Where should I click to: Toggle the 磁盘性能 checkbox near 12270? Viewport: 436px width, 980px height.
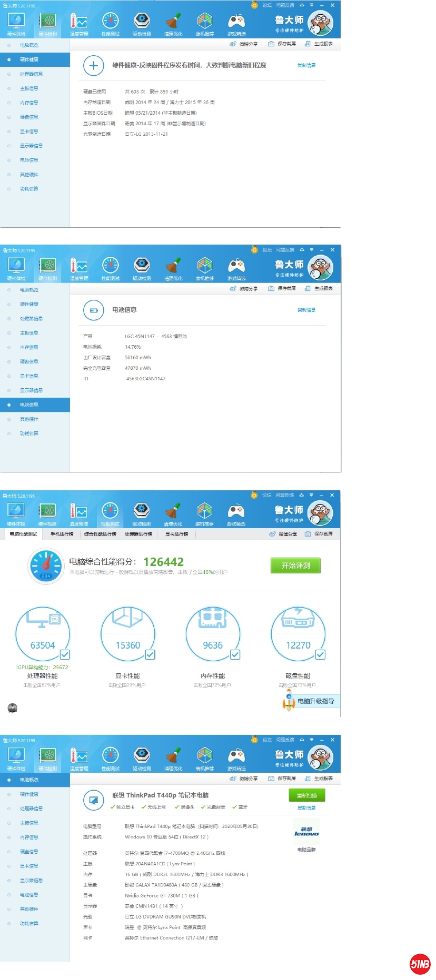(x=320, y=654)
